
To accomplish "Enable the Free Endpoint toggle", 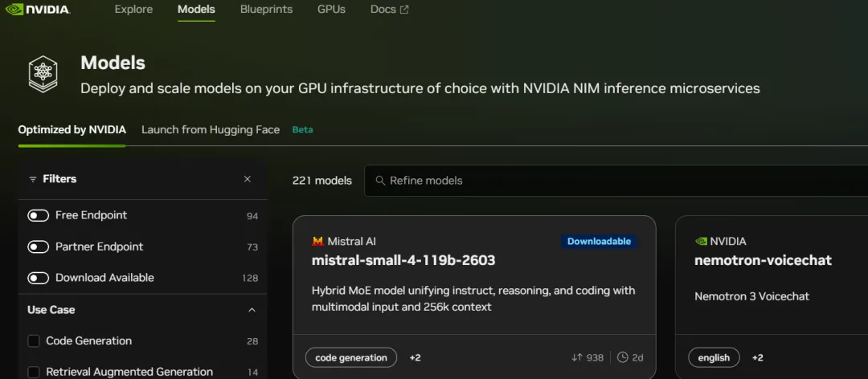I will [x=39, y=215].
